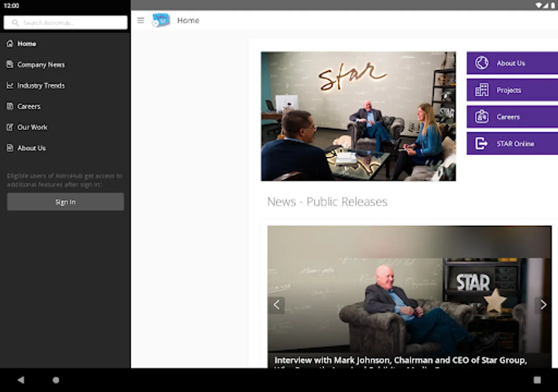The height and width of the screenshot is (392, 558).
Task: Click the Home icon in sidebar
Action: (10, 44)
